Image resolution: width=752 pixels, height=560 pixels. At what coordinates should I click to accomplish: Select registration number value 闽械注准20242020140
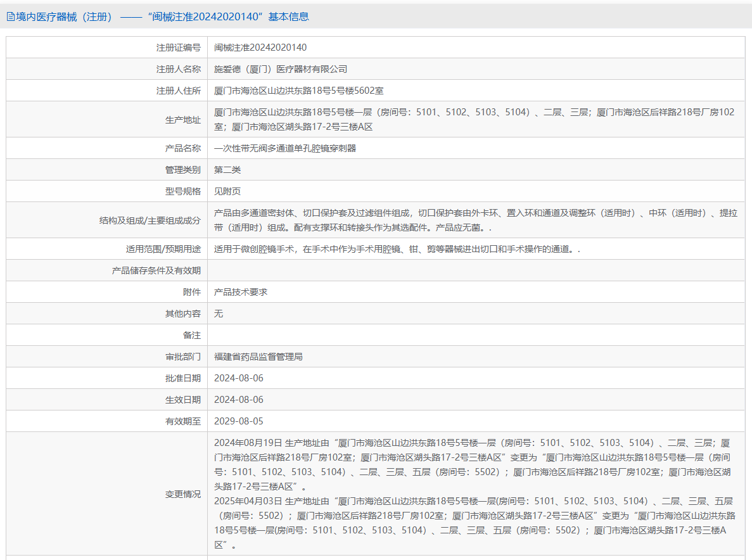coord(260,48)
